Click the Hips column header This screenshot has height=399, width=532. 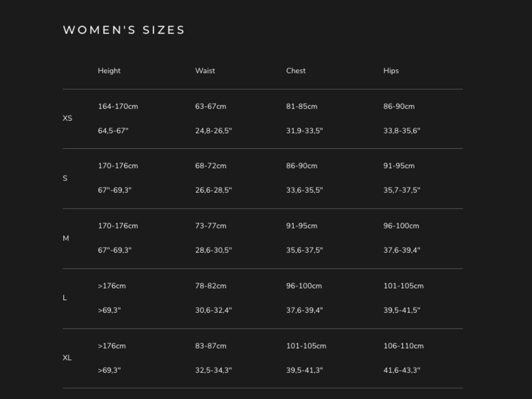coord(391,71)
